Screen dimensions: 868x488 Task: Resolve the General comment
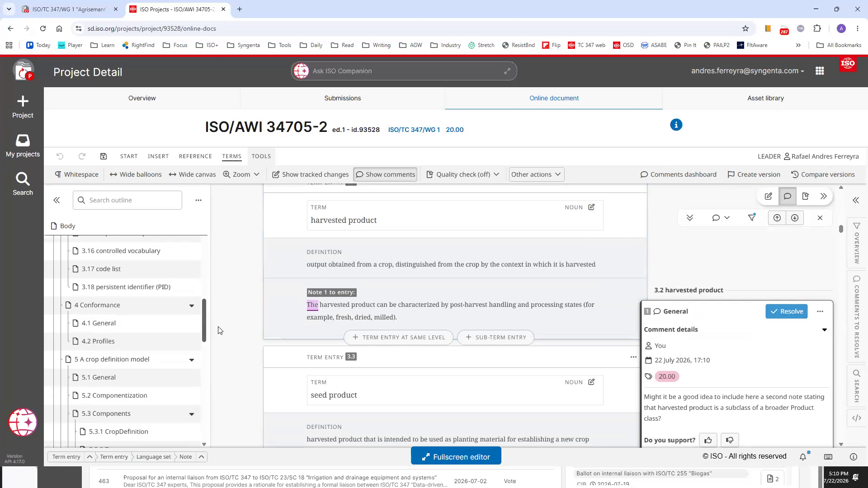pyautogui.click(x=786, y=311)
